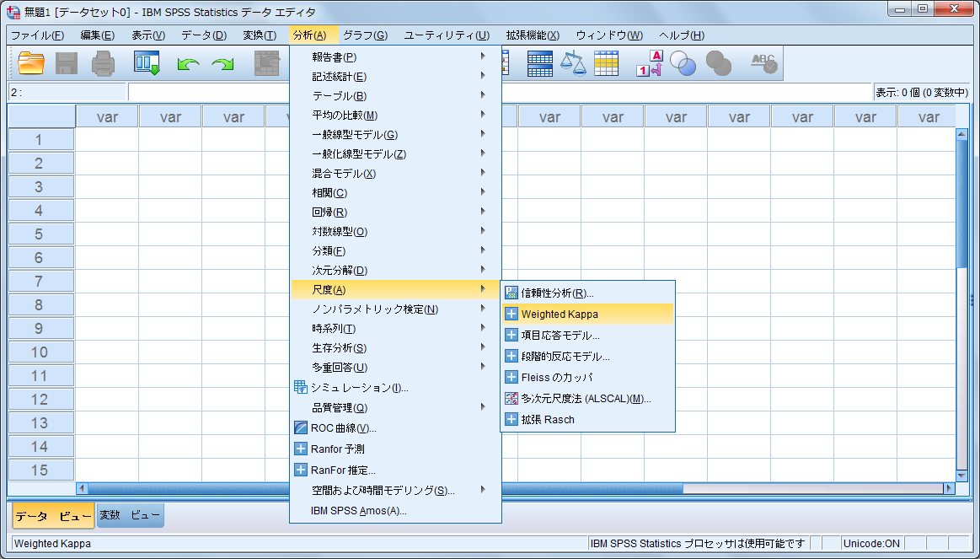
Task: Open the データ(D) menu
Action: tap(204, 35)
